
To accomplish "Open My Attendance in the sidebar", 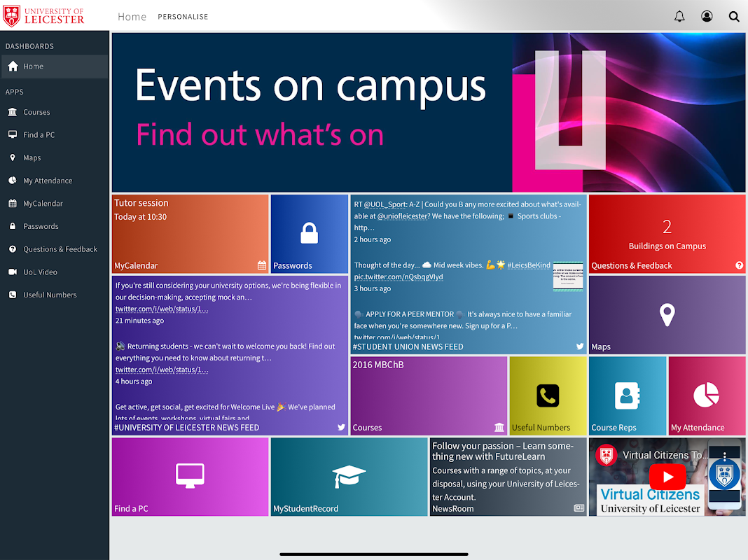I will click(x=55, y=181).
